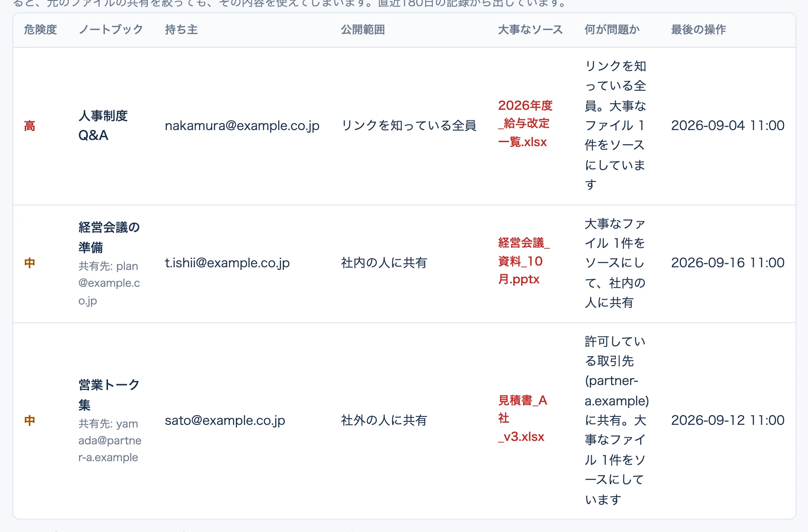The image size is (808, 532).
Task: Click the problem description in 経営会議の準備 row
Action: (x=615, y=263)
